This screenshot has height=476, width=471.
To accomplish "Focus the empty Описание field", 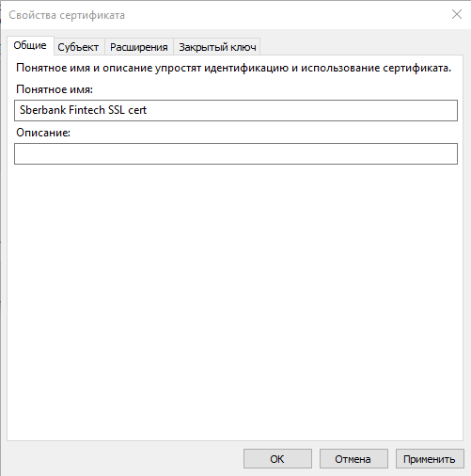I will pos(236,153).
